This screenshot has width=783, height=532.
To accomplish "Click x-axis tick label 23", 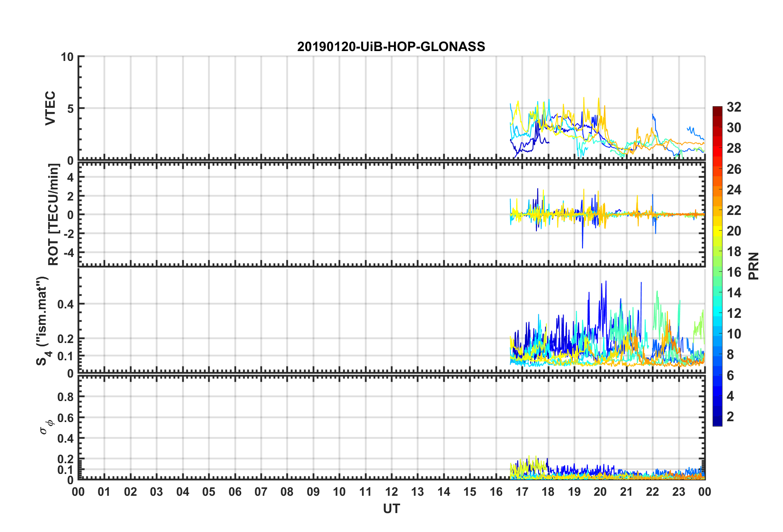I will 678,492.
